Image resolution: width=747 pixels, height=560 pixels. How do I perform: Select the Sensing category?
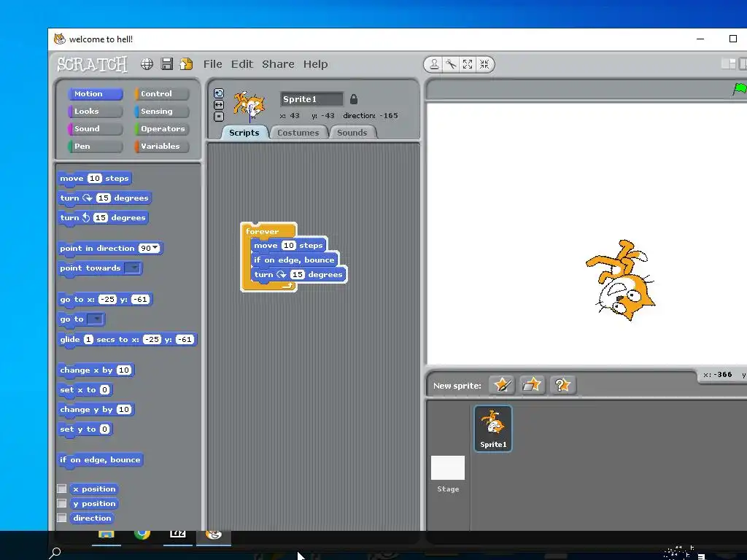click(162, 112)
